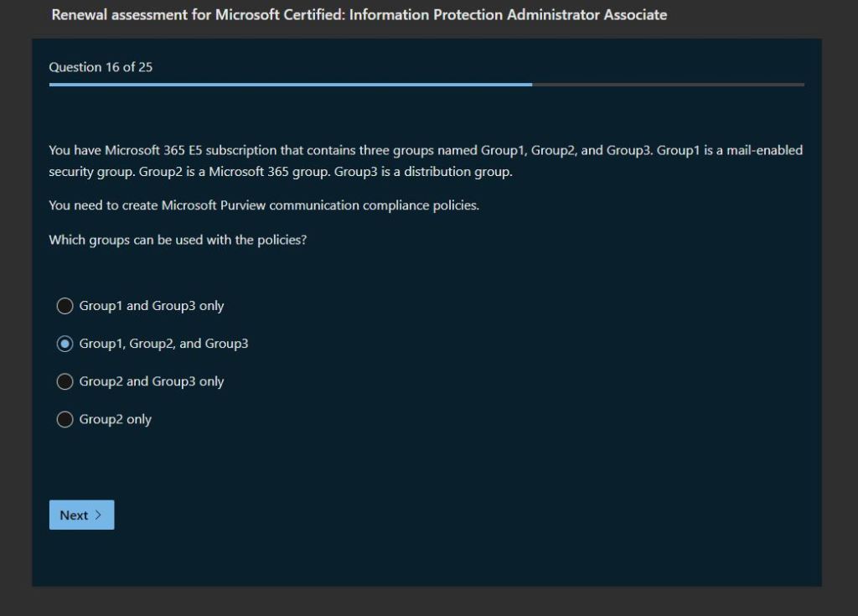Proceed with the Next button
858x616 pixels.
coord(81,515)
